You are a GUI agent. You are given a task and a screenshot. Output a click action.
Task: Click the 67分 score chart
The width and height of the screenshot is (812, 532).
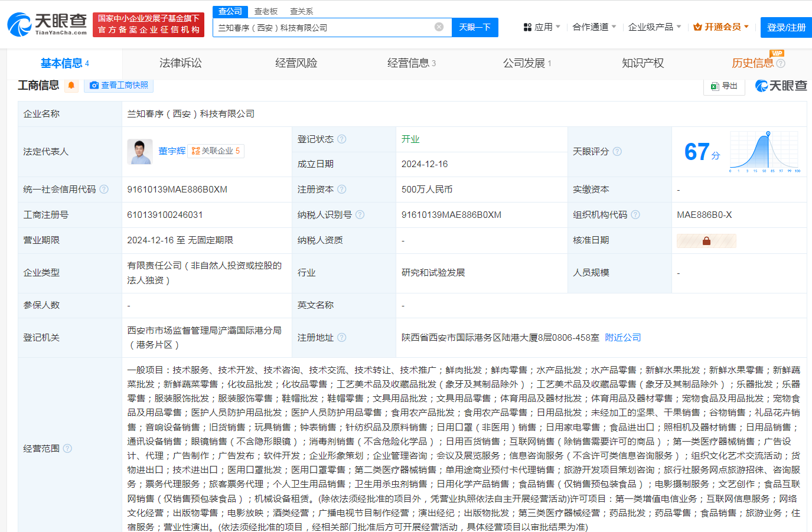[x=765, y=152]
